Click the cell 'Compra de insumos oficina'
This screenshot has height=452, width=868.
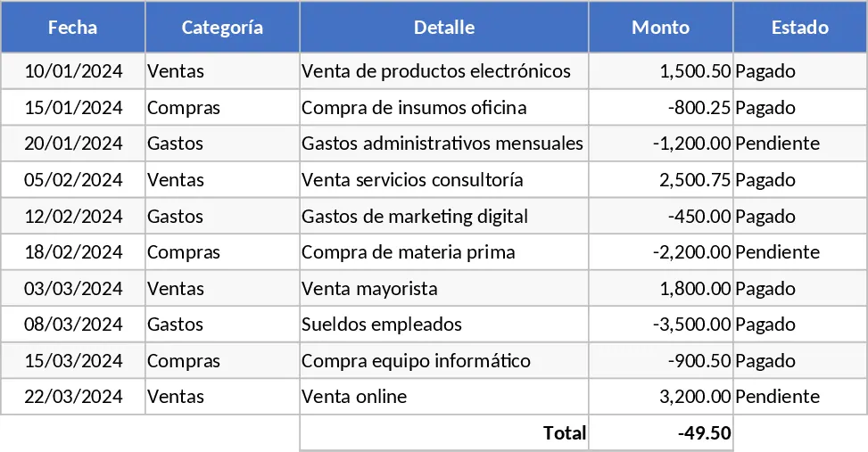click(444, 107)
